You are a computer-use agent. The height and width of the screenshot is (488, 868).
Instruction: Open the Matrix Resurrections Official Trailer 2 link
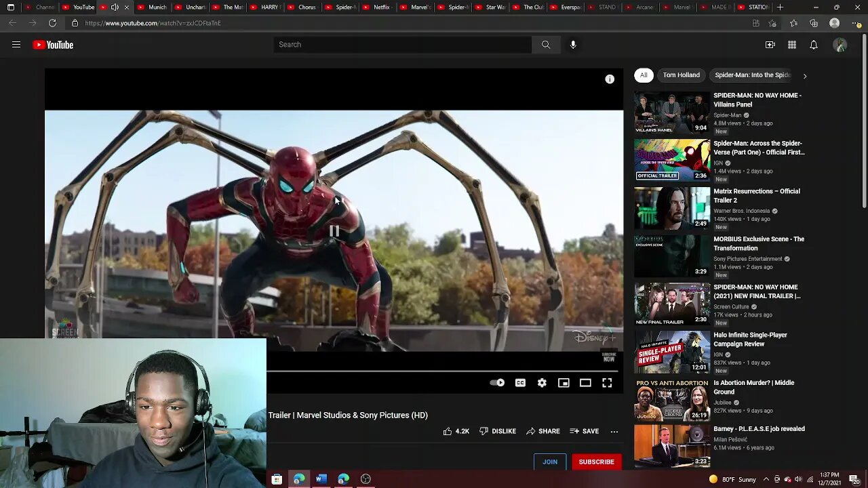coord(757,196)
